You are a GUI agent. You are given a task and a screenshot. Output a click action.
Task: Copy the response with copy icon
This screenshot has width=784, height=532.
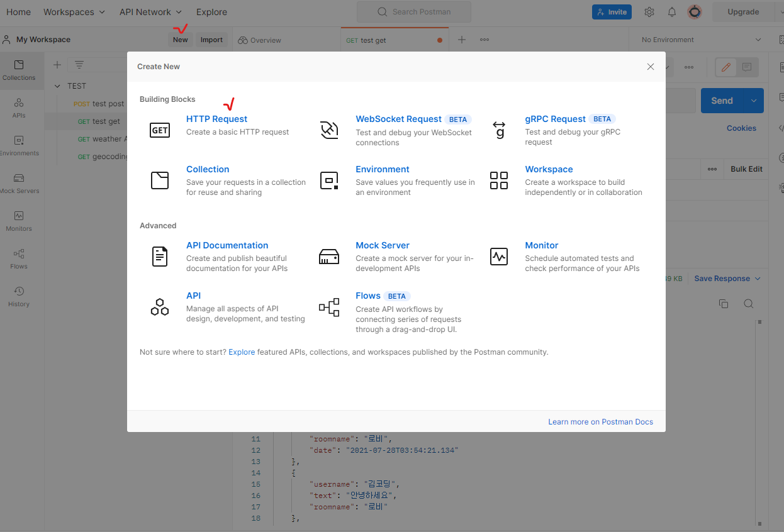(724, 304)
